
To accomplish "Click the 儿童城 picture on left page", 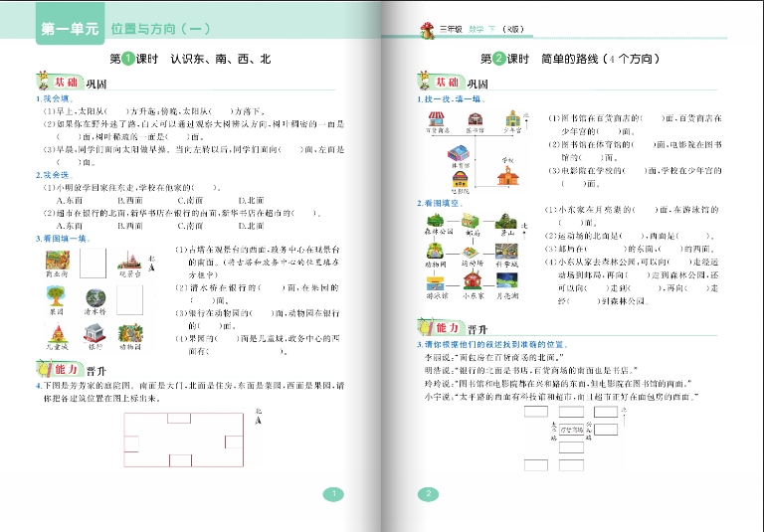I will tap(56, 333).
